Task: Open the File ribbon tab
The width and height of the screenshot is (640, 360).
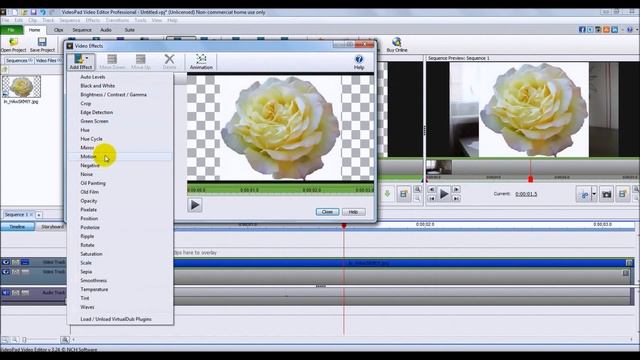Action: (11, 30)
